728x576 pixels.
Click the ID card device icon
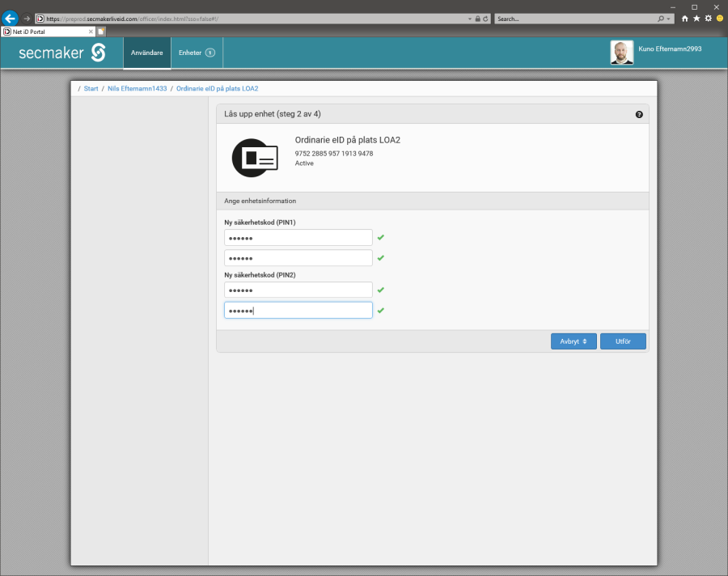click(x=255, y=158)
